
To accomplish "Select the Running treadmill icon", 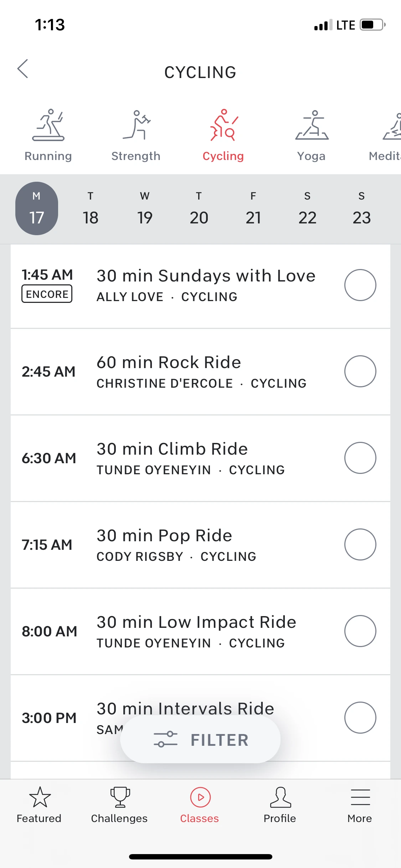I will point(48,125).
